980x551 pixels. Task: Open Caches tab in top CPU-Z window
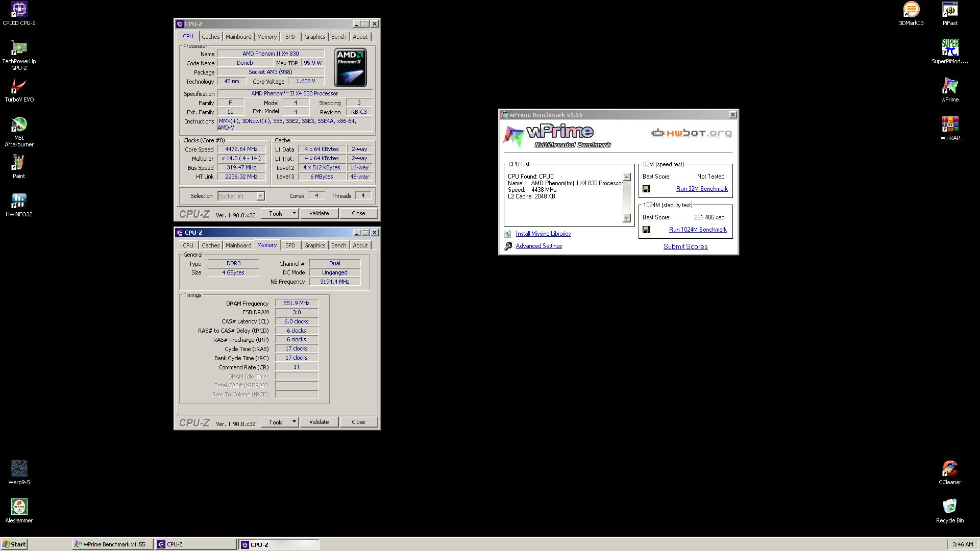pos(210,37)
